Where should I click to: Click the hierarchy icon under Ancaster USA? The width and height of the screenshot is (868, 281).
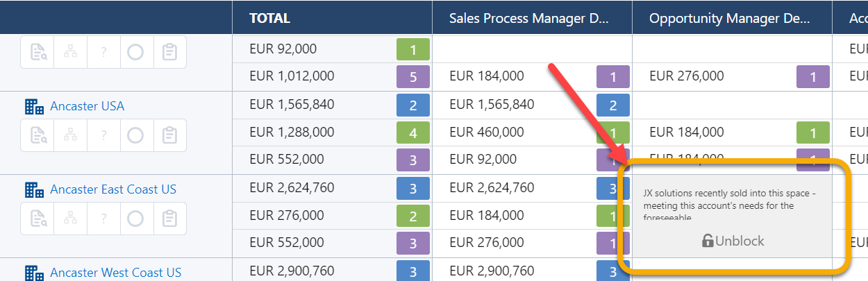point(70,135)
